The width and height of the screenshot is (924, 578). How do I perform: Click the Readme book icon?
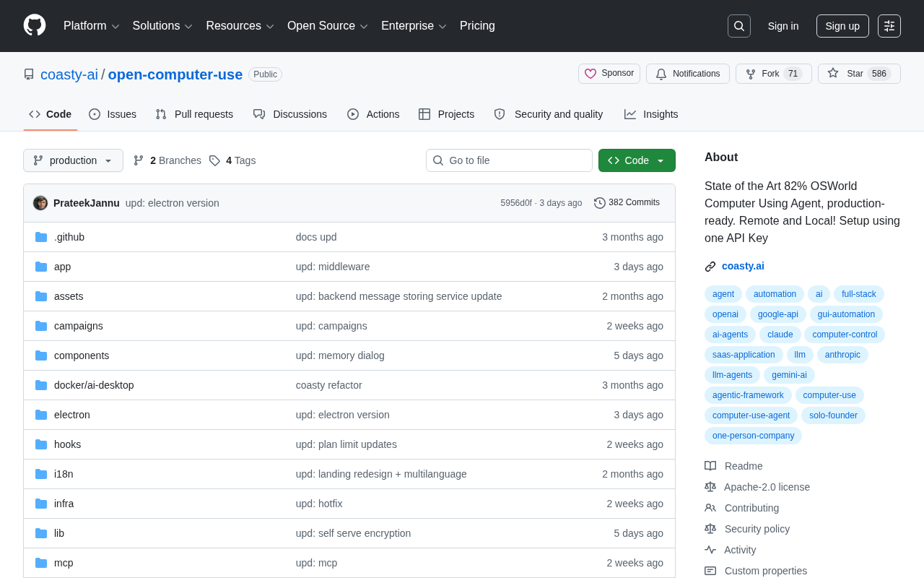pyautogui.click(x=710, y=466)
